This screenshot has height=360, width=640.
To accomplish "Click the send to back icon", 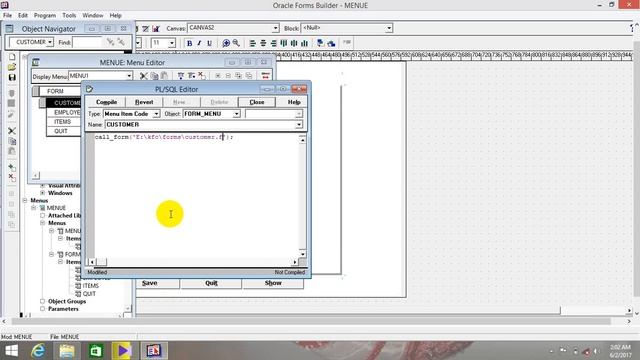I will coord(331,43).
